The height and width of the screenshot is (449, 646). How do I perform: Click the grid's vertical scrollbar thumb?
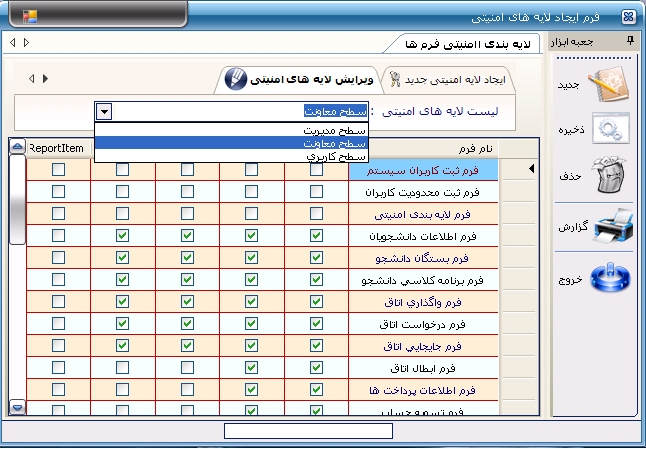click(17, 199)
